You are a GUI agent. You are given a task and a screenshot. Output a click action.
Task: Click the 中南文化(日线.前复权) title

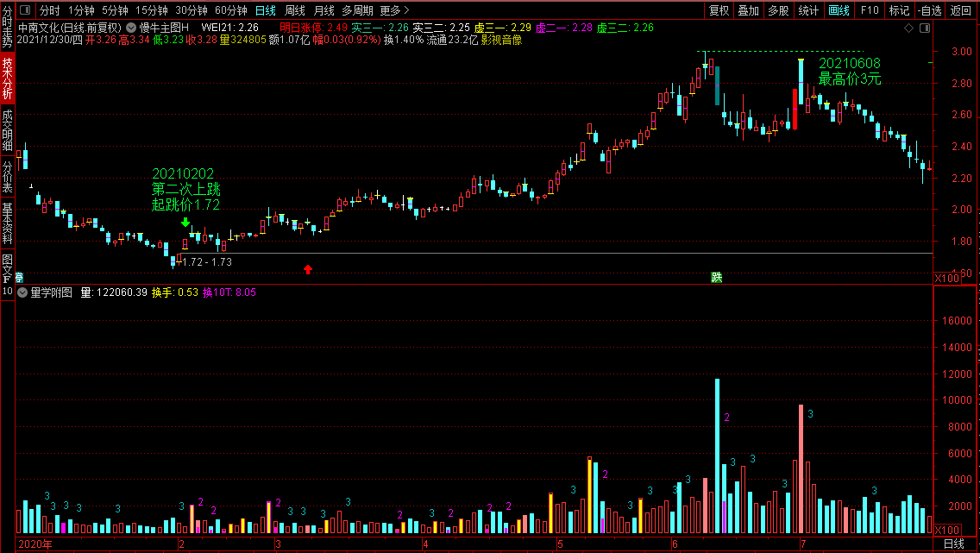click(x=69, y=28)
